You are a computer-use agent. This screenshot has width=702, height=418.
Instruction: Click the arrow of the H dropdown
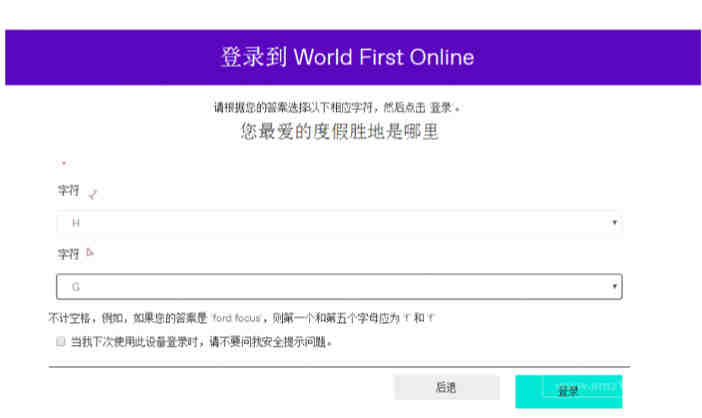click(x=614, y=222)
